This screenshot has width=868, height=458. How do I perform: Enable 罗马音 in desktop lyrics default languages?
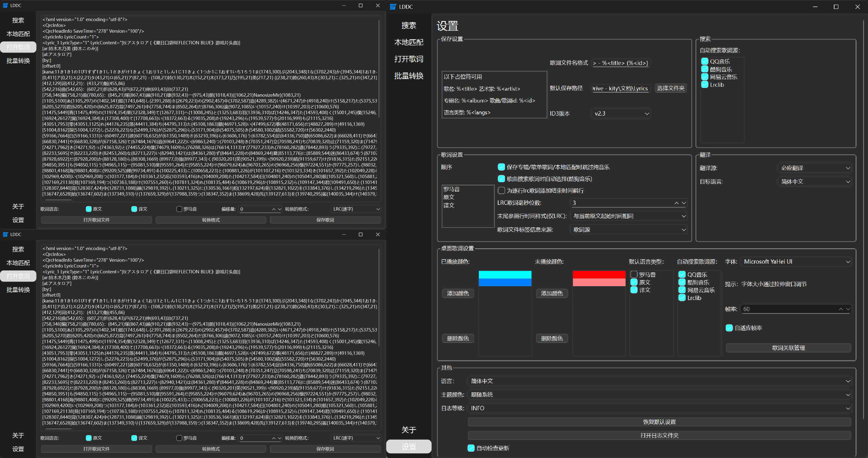[x=634, y=275]
